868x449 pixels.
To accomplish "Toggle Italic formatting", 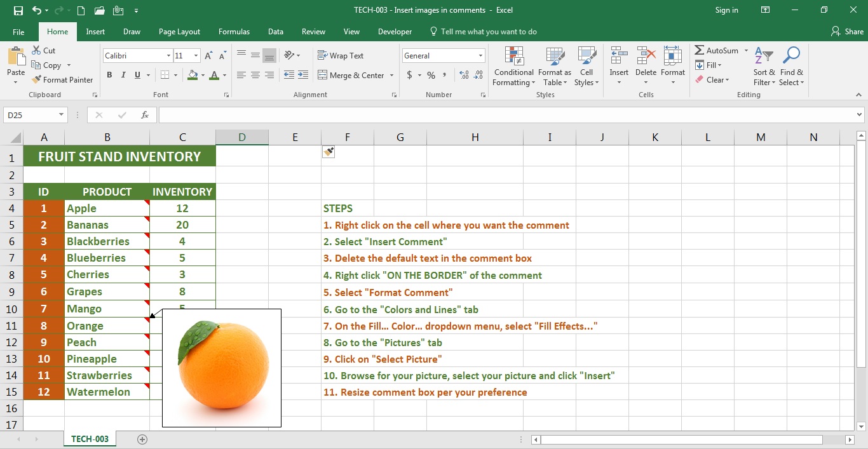I will tap(123, 76).
